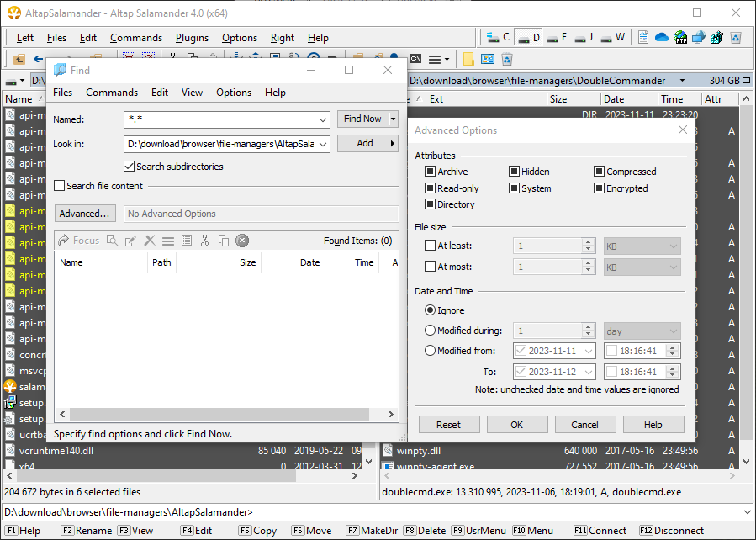This screenshot has height=540, width=756.
Task: Click the Advanced... button
Action: pyautogui.click(x=85, y=214)
